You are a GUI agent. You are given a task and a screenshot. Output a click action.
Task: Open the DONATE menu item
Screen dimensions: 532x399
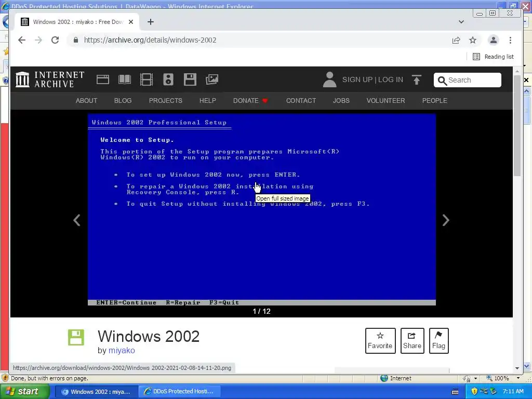coord(250,100)
